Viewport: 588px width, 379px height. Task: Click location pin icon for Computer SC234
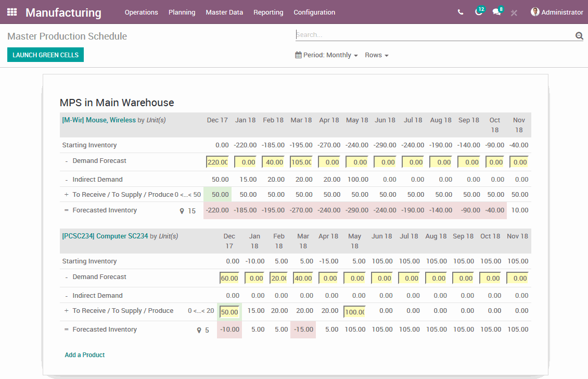tap(199, 330)
